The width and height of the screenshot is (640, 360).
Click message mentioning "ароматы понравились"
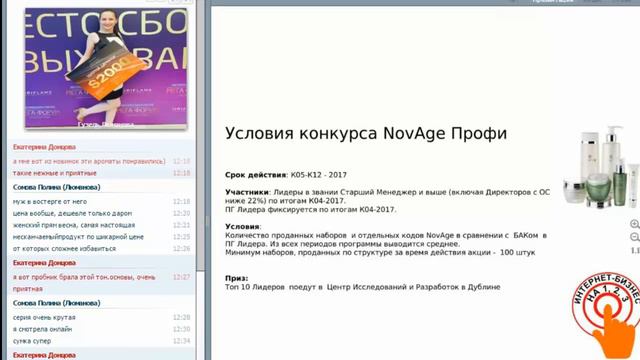click(x=89, y=162)
